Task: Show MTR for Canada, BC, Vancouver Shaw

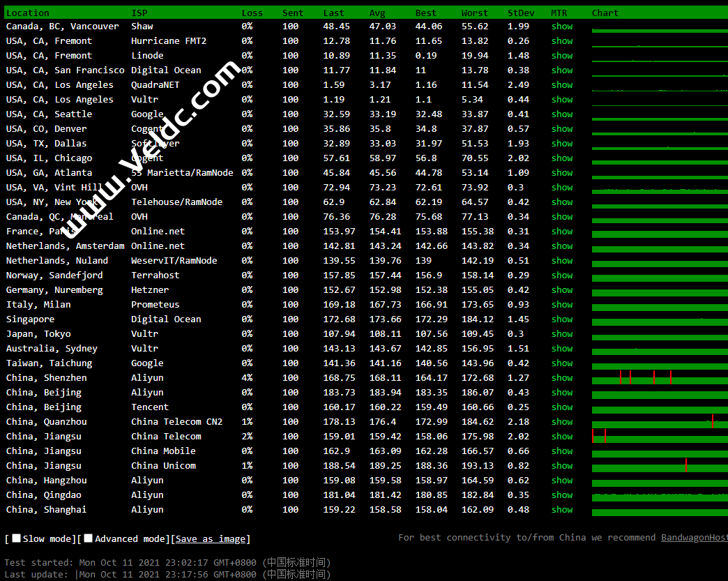Action: (561, 27)
